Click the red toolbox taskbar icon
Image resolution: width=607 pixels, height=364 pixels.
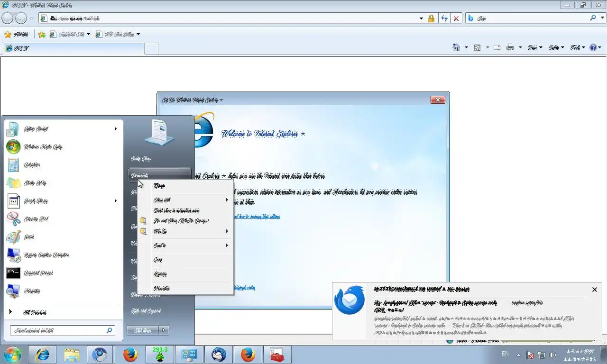276,355
